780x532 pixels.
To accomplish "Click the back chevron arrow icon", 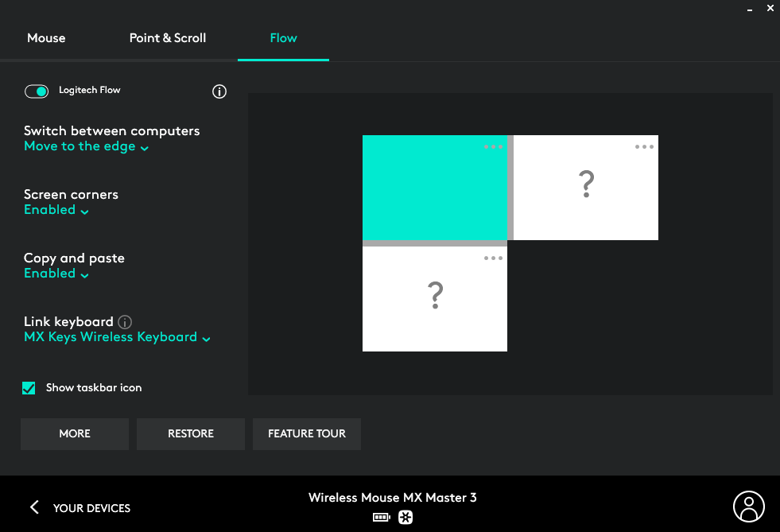I will pos(34,507).
